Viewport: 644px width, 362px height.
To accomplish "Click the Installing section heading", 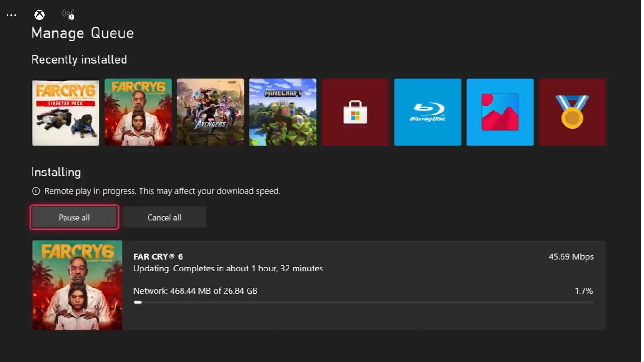I will [56, 173].
